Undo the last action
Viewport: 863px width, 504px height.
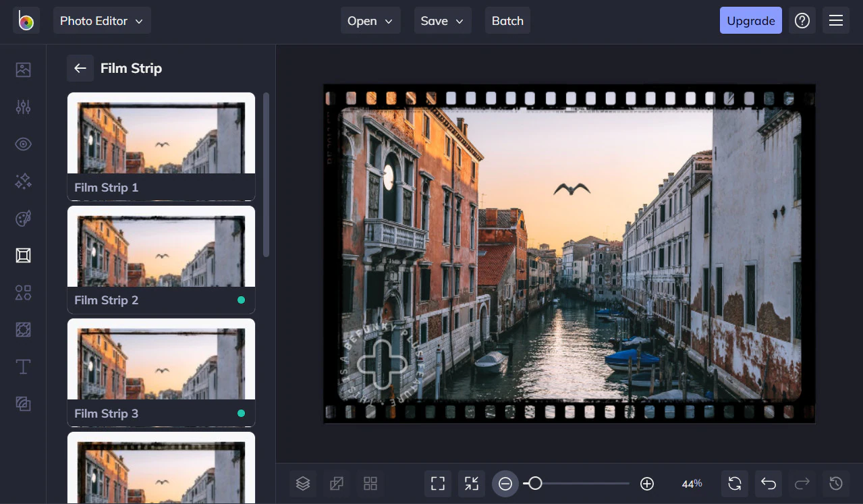click(769, 483)
